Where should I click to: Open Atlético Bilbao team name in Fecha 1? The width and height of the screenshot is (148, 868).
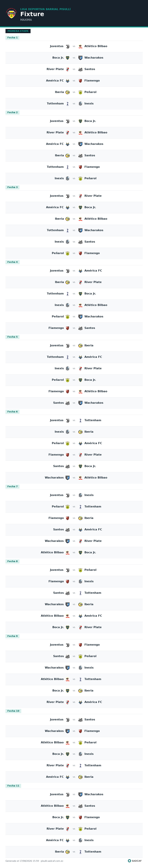96,46
